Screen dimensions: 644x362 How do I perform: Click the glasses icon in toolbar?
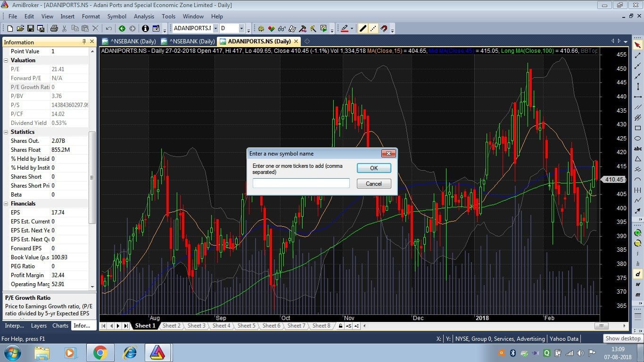pos(282,29)
